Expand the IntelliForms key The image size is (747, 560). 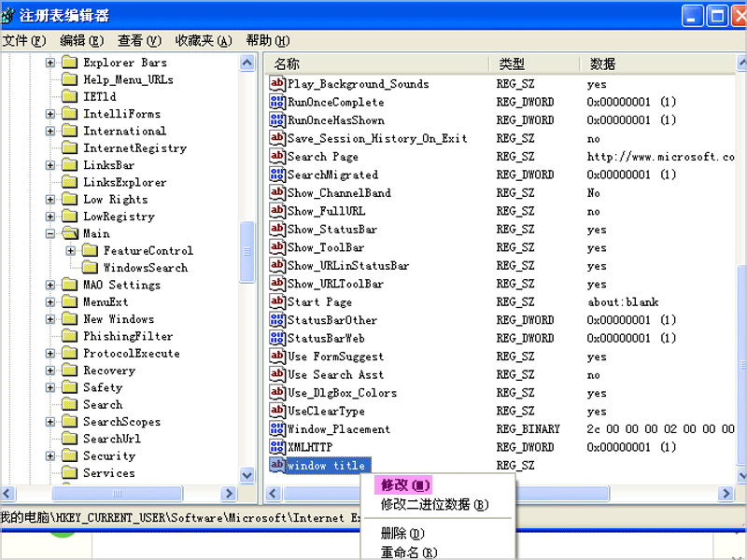click(50, 114)
